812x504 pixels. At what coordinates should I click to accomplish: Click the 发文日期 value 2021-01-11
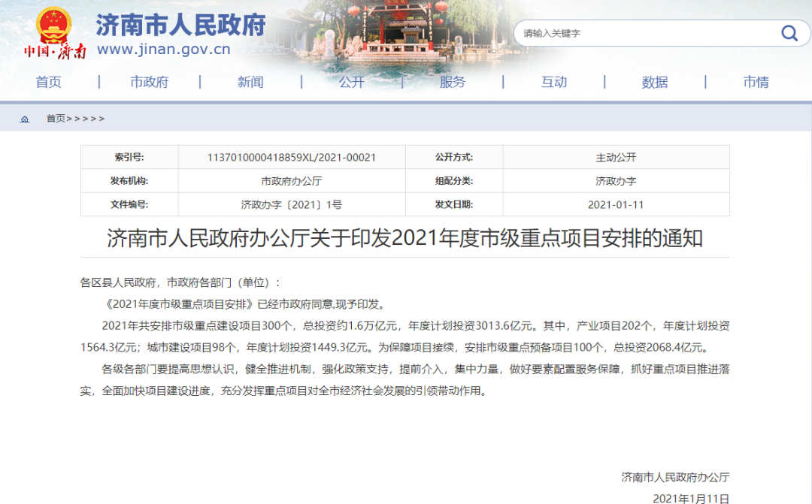[x=617, y=204]
